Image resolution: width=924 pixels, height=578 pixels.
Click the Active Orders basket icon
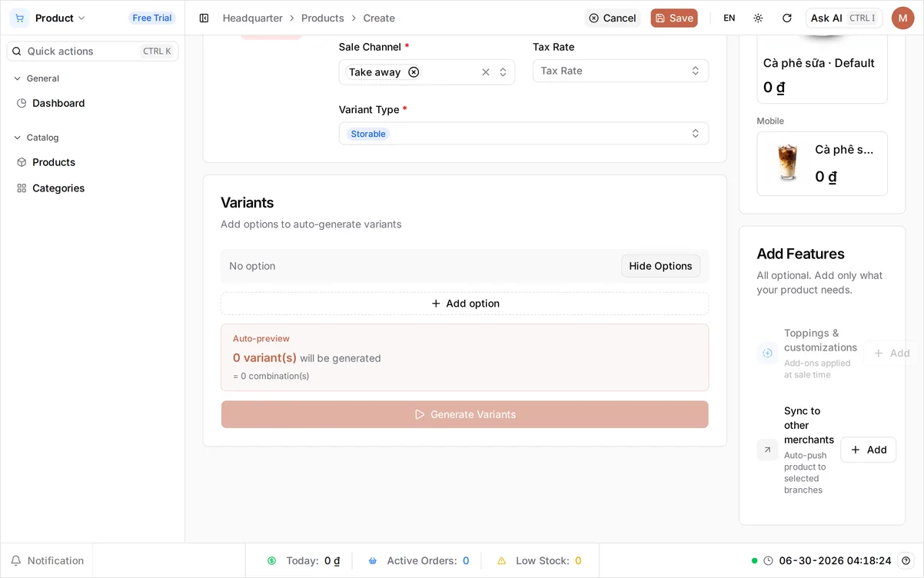click(373, 561)
